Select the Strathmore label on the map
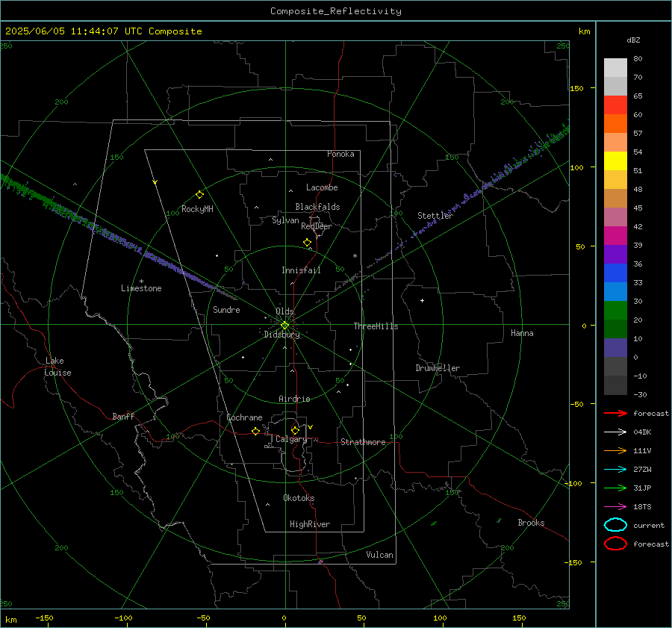 [363, 442]
